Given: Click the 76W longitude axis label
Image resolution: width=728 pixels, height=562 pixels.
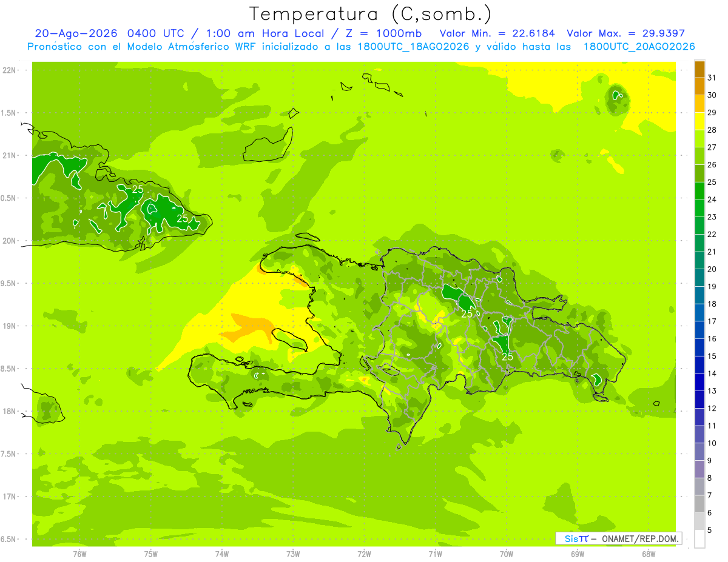Looking at the screenshot, I should pyautogui.click(x=79, y=554).
